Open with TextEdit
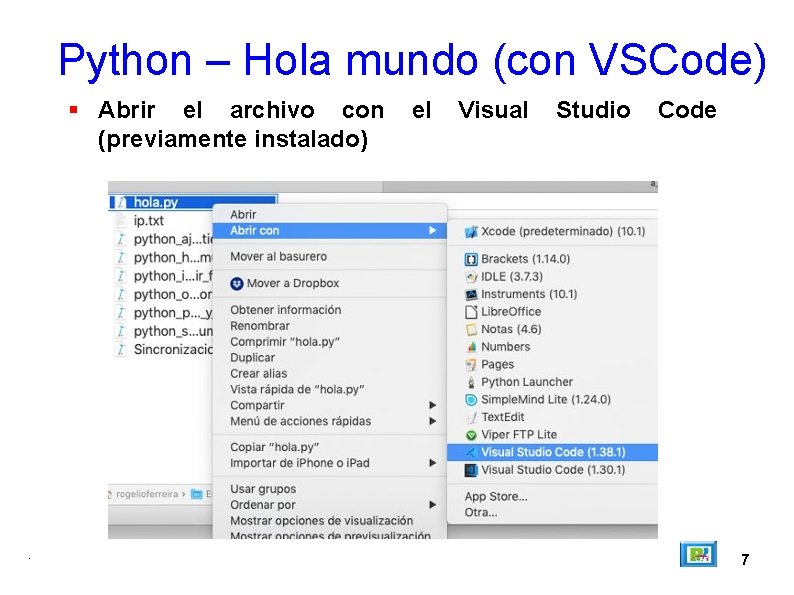Image resolution: width=794 pixels, height=595 pixels. (x=552, y=417)
